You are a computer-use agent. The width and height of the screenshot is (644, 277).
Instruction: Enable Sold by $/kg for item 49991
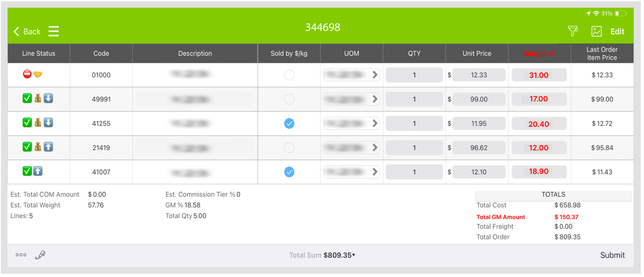[x=289, y=99]
